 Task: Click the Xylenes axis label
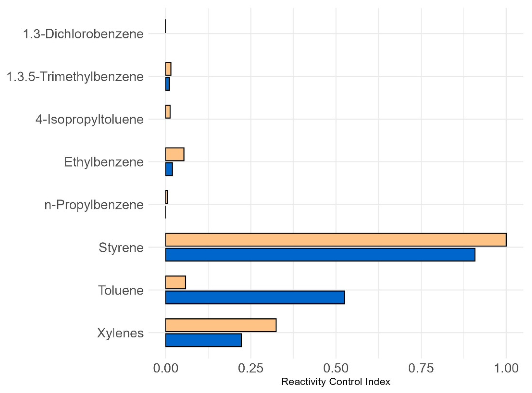point(120,333)
